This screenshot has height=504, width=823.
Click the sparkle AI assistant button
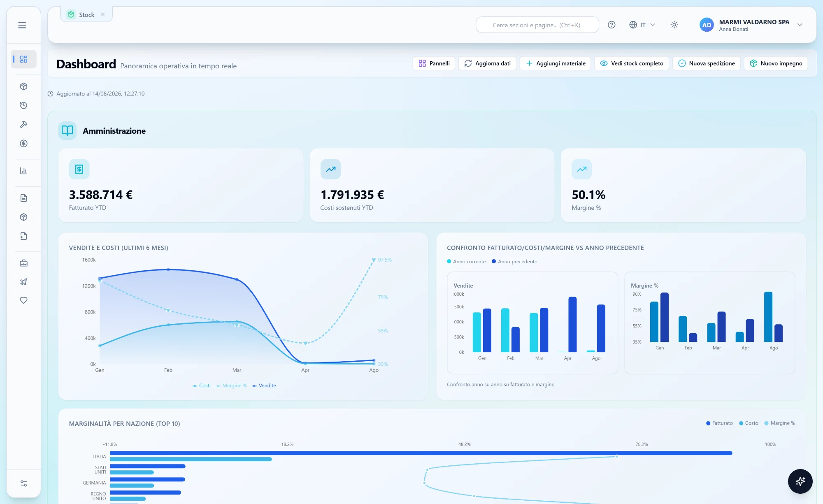click(x=800, y=481)
